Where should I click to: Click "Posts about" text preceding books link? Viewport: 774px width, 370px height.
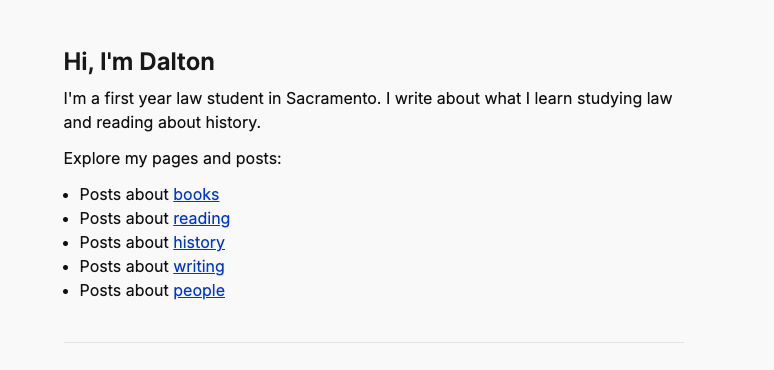point(124,195)
